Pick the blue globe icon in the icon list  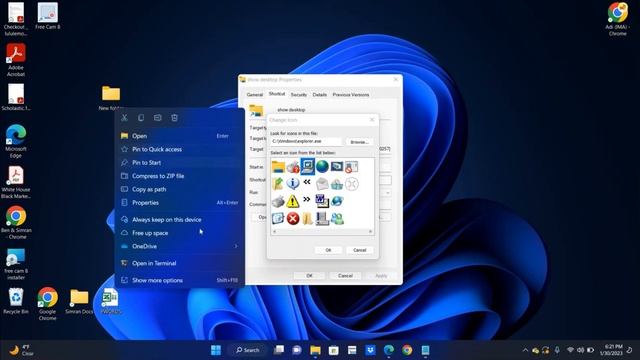click(x=322, y=167)
